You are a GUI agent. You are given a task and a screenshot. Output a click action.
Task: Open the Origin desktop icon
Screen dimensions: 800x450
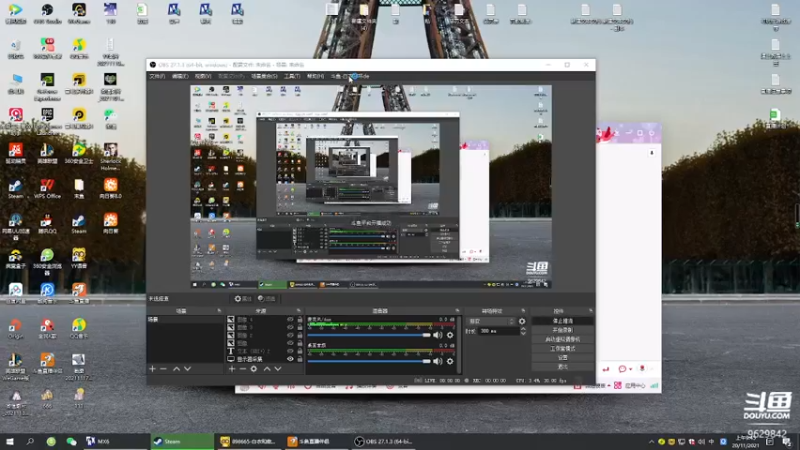tap(15, 328)
